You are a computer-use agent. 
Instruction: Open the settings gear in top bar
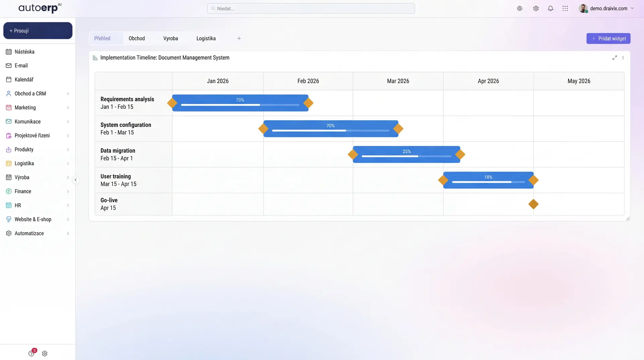(536, 8)
